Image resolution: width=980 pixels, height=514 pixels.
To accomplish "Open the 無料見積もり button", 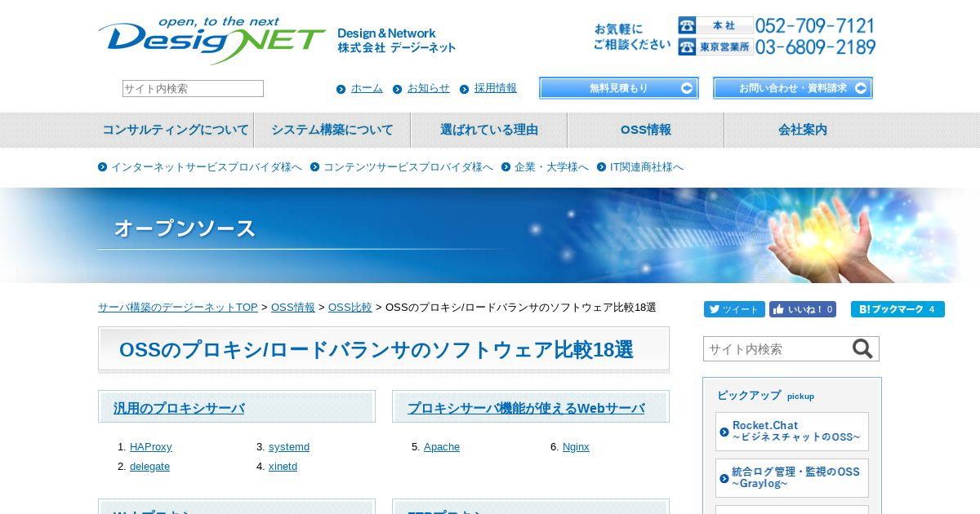I will (x=619, y=88).
